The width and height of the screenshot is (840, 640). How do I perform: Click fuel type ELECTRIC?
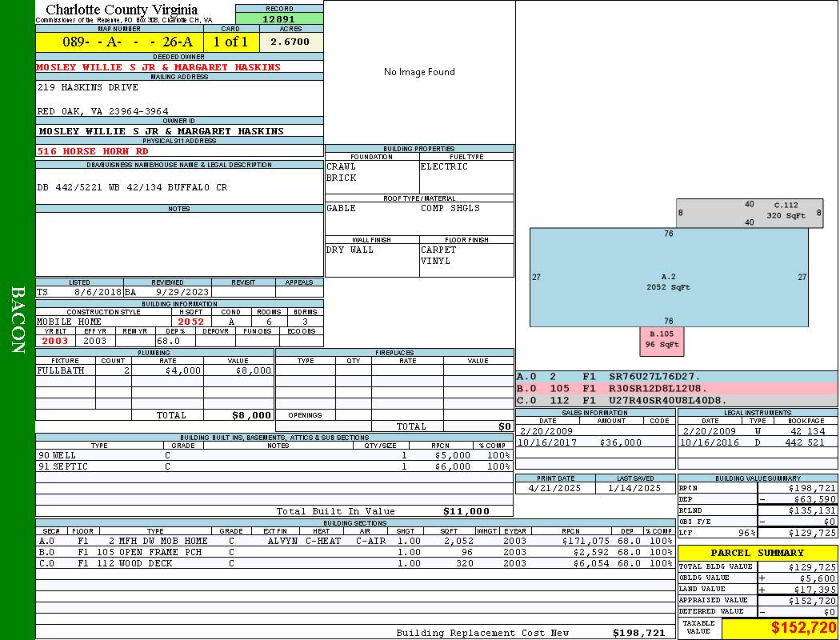tap(444, 166)
